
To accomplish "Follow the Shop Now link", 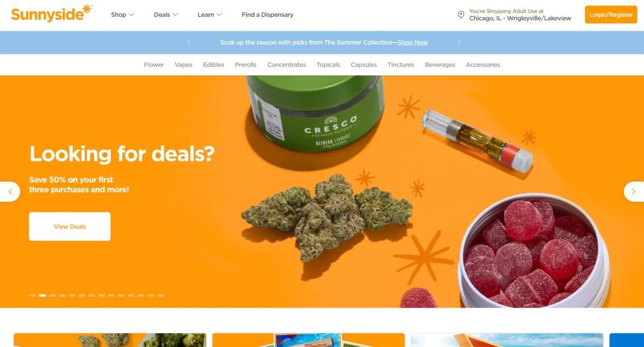I will [413, 42].
